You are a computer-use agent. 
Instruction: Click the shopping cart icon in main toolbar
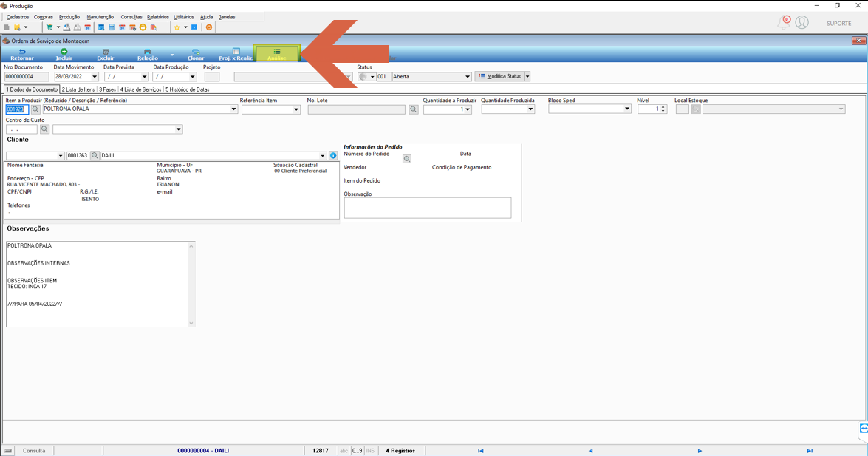[49, 27]
